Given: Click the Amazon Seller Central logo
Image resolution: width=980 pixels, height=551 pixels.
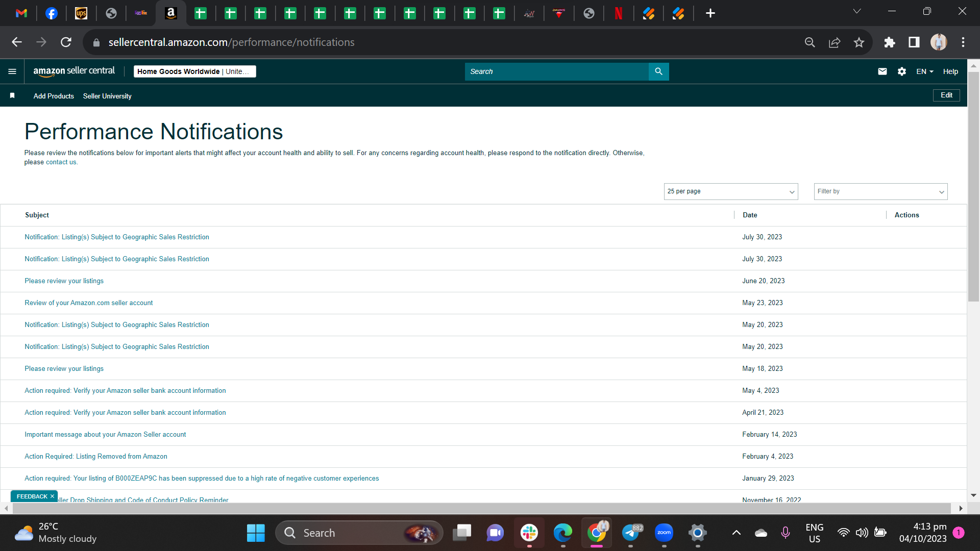Looking at the screenshot, I should [x=74, y=71].
